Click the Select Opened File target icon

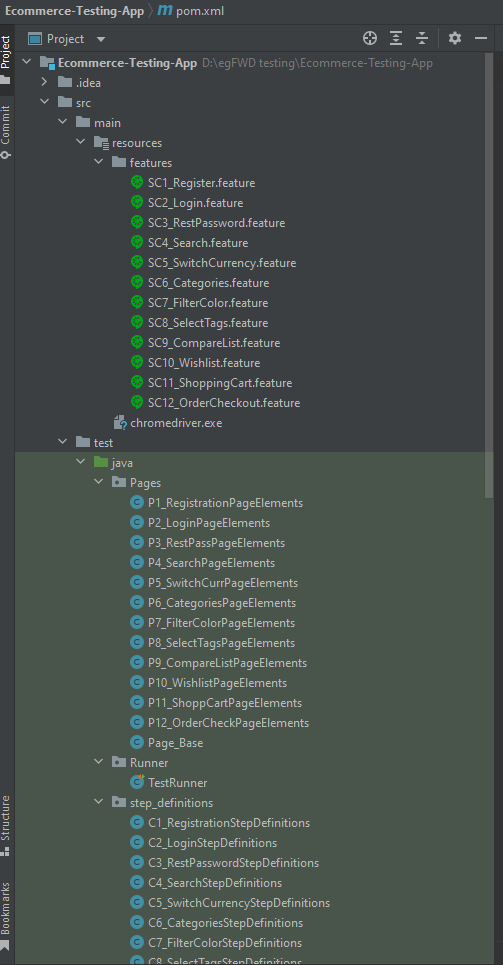point(369,39)
